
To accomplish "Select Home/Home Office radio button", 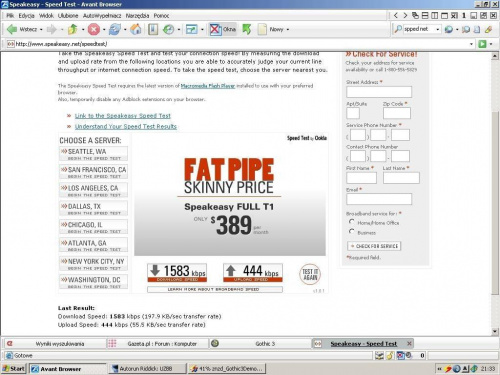I will (x=351, y=222).
